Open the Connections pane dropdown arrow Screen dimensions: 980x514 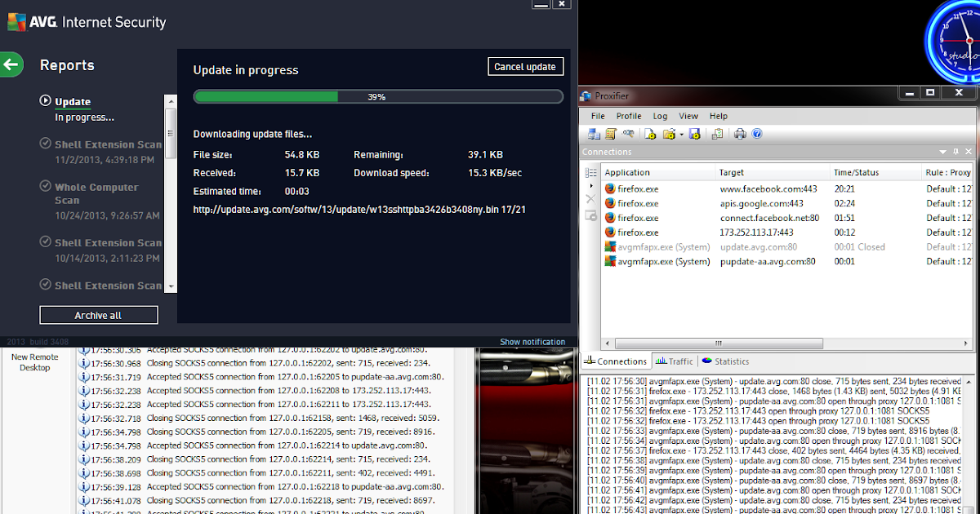[x=943, y=152]
